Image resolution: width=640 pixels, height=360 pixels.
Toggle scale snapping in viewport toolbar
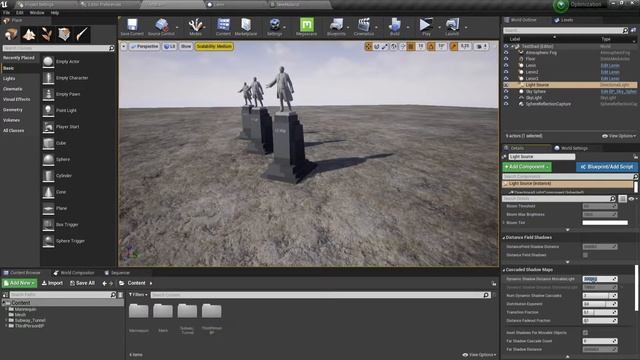[454, 47]
